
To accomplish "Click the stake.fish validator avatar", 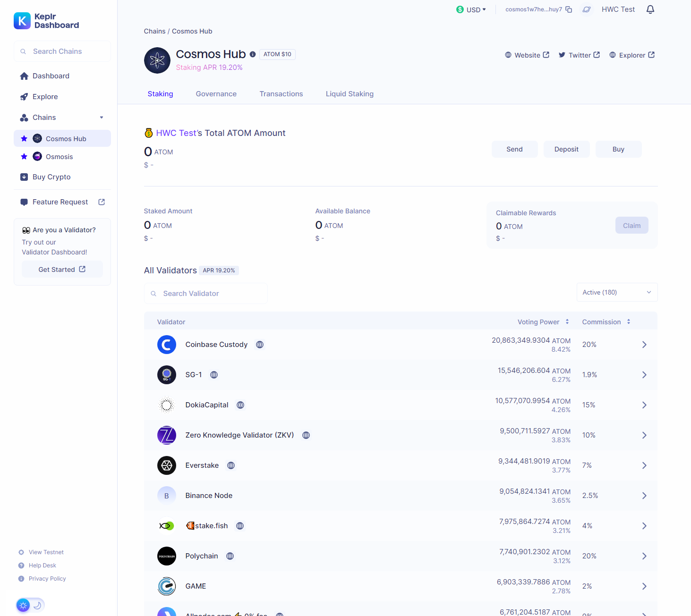I will (167, 526).
